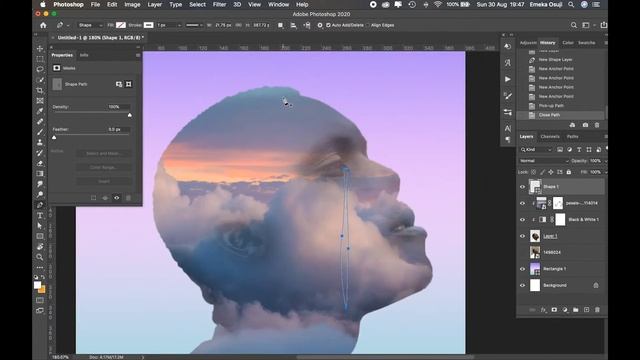
Task: Go to Home screen icon
Action: [x=43, y=25]
